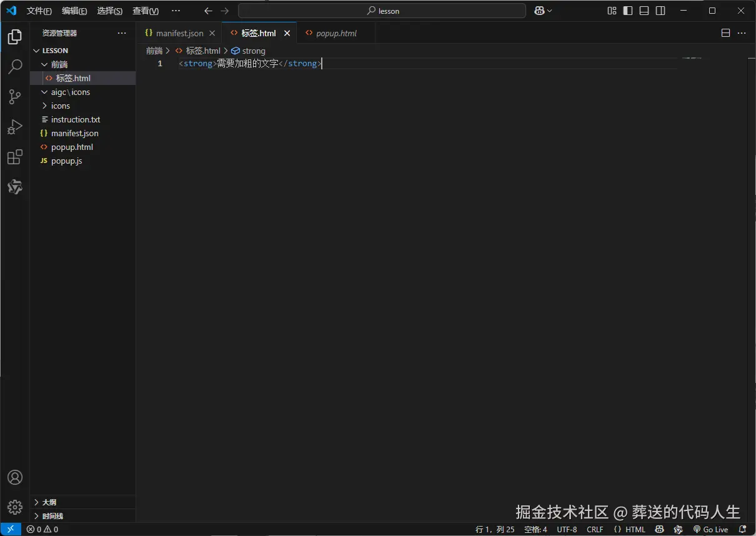The image size is (756, 536).
Task: Click the VS Code logo in title bar
Action: 11,11
